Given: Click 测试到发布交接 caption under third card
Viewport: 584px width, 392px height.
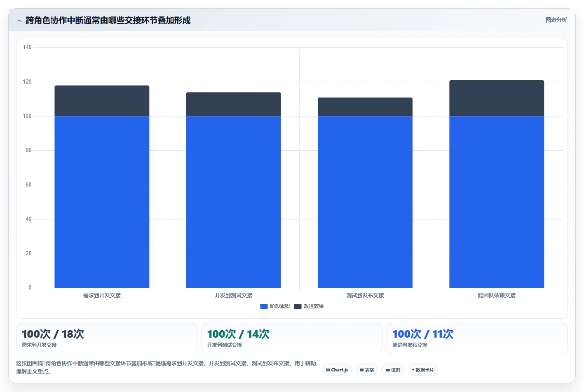Looking at the screenshot, I should tap(410, 345).
